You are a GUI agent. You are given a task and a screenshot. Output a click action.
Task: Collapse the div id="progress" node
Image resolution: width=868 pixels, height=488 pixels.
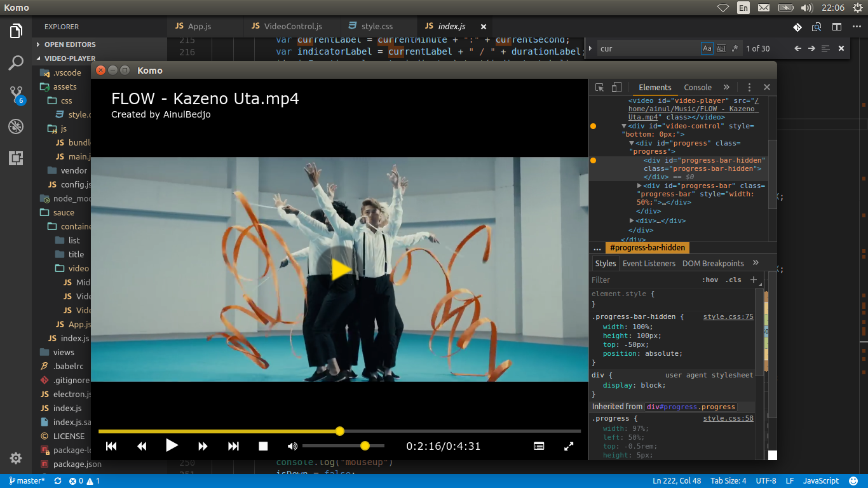tap(632, 144)
